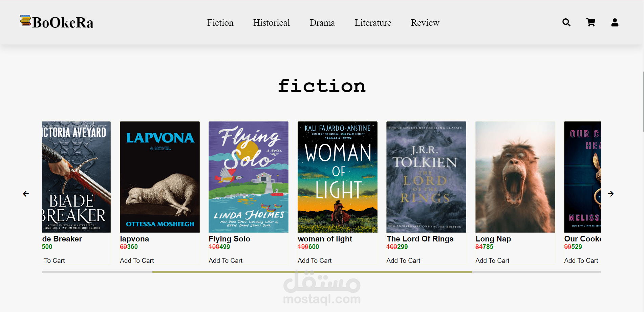Viewport: 644px width, 312px height.
Task: Open the Woman of Light book cover
Action: tap(338, 177)
